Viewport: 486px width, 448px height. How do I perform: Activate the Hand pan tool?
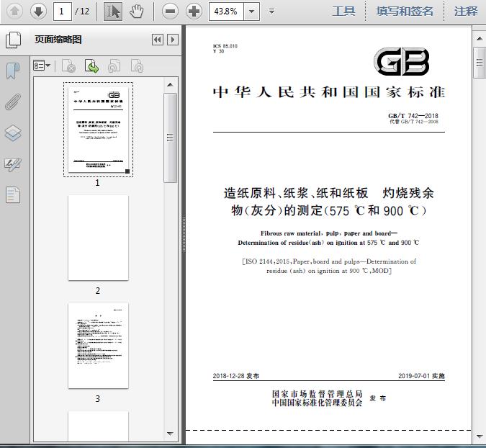pyautogui.click(x=136, y=12)
